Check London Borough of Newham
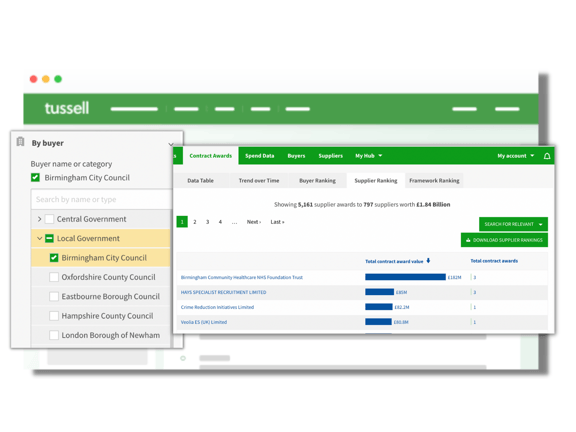The height and width of the screenshot is (432, 576). pos(54,335)
